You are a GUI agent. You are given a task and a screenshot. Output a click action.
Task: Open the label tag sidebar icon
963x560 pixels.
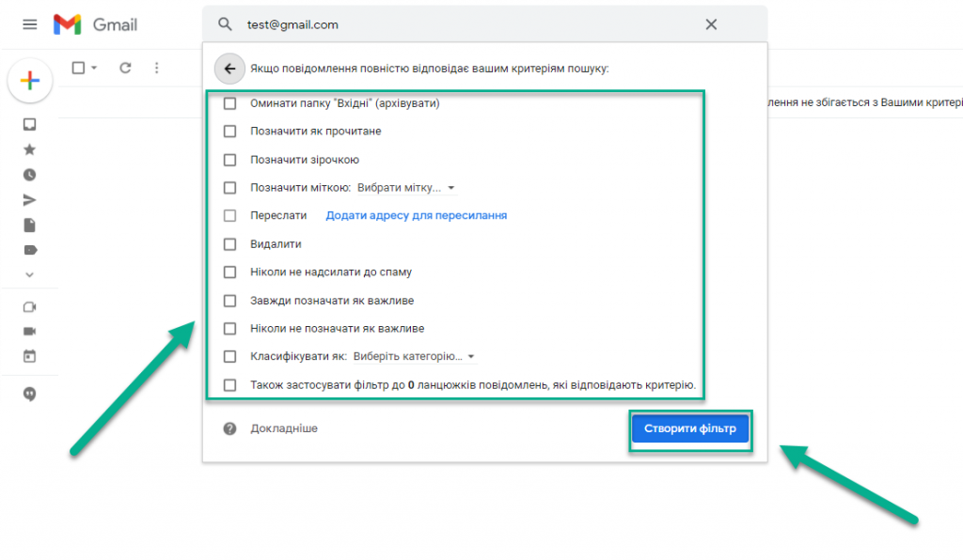click(30, 250)
